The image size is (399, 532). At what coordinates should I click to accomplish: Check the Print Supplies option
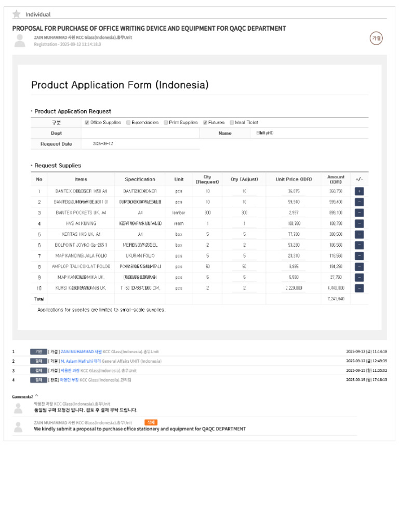166,123
